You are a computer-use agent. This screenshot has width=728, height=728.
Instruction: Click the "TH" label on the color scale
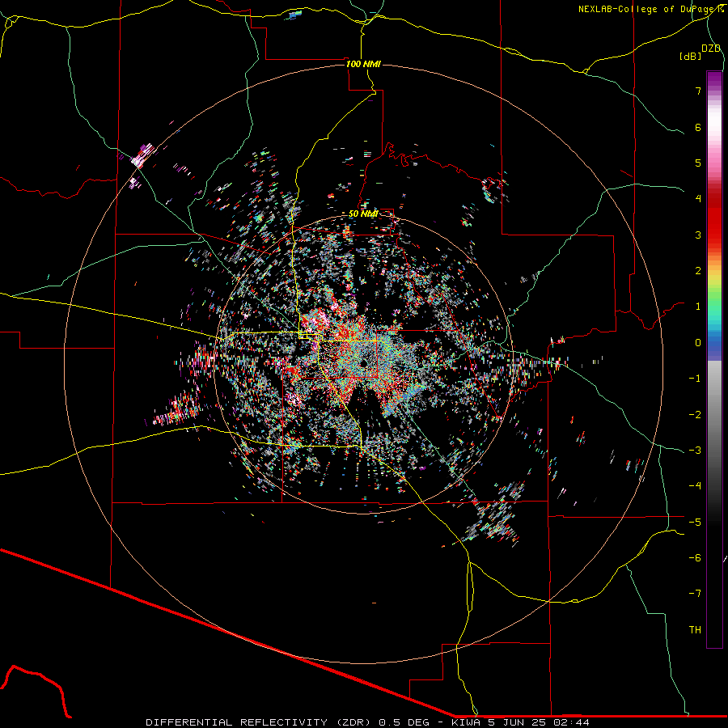click(x=695, y=630)
